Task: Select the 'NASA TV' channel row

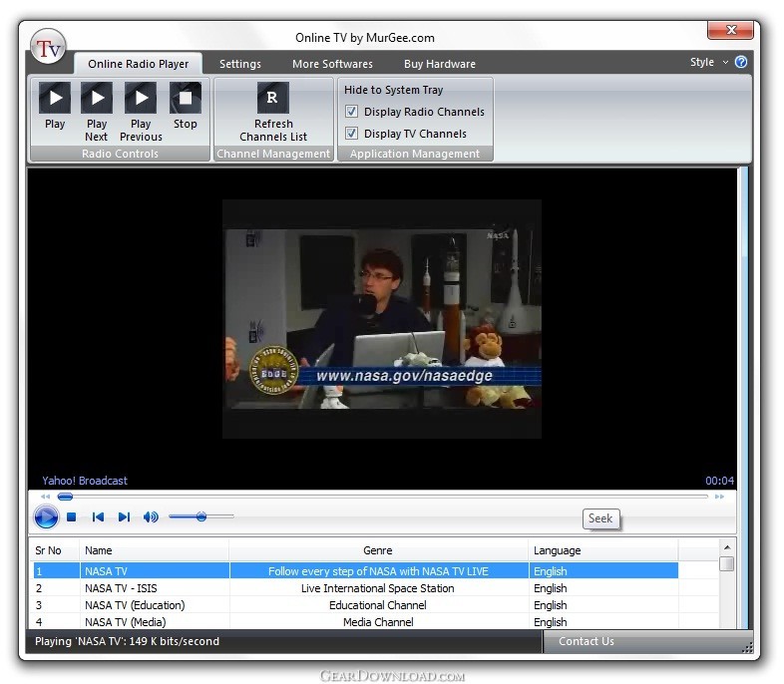Action: (x=355, y=571)
